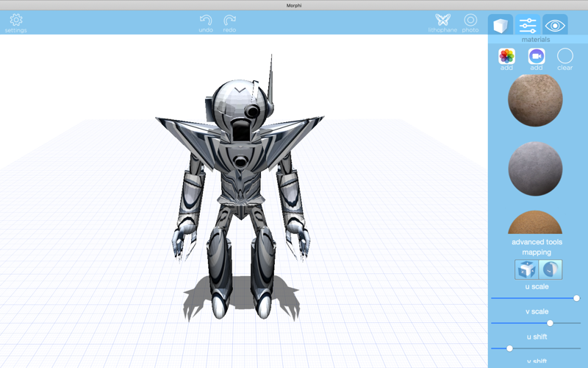The image size is (588, 368).
Task: Choose cube mapping mode
Action: pos(526,269)
